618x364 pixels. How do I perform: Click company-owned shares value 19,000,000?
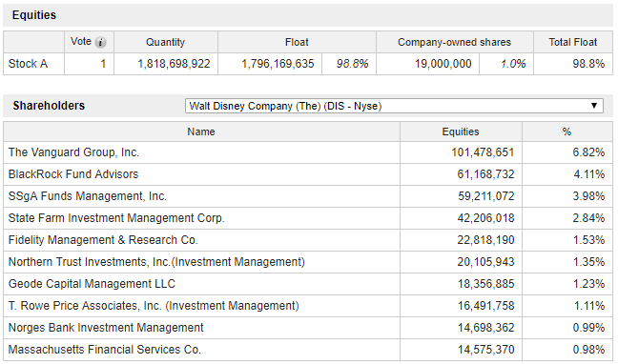pos(443,64)
